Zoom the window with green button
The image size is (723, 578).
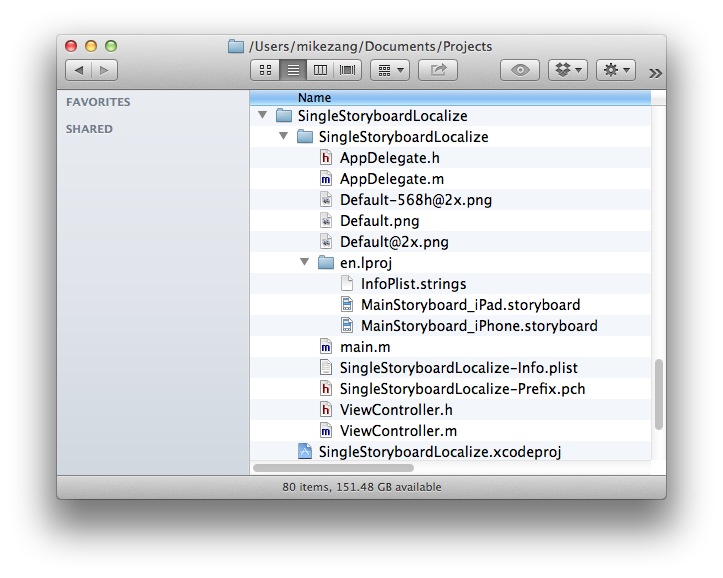(111, 46)
